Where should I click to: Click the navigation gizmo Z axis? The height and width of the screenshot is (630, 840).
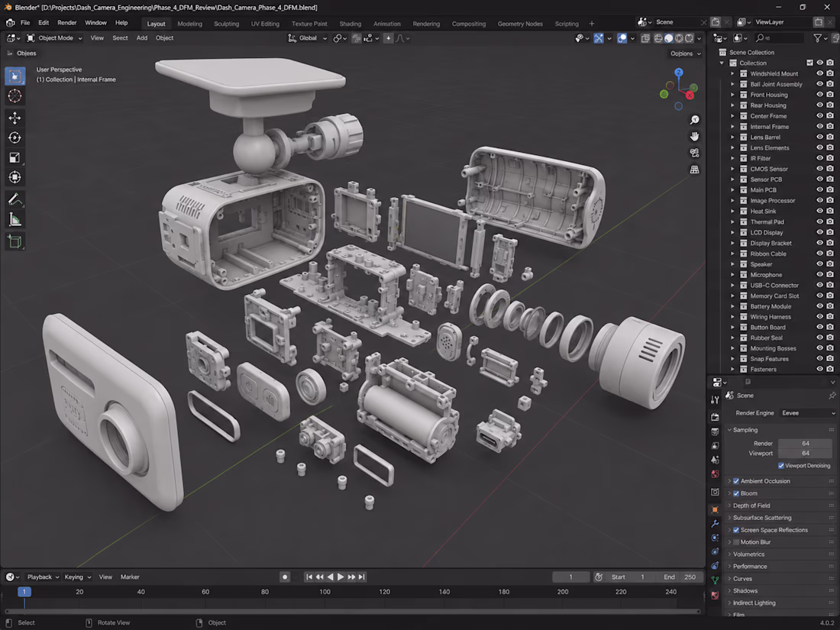click(x=679, y=73)
